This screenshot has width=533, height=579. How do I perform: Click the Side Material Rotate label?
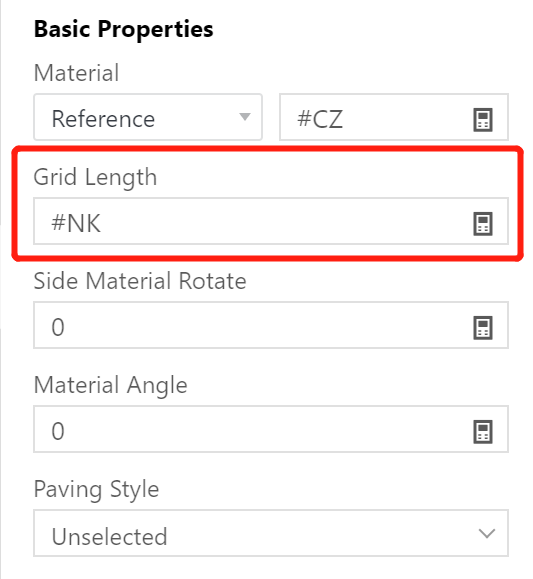pos(140,281)
